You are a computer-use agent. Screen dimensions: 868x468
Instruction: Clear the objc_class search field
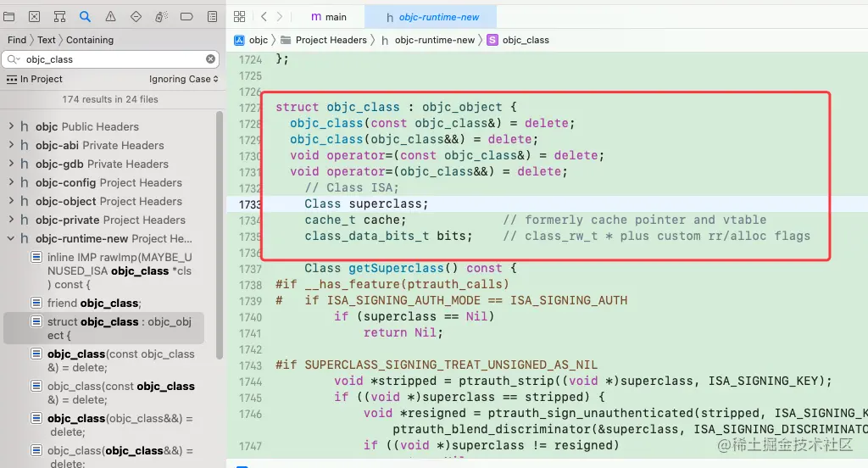(211, 59)
